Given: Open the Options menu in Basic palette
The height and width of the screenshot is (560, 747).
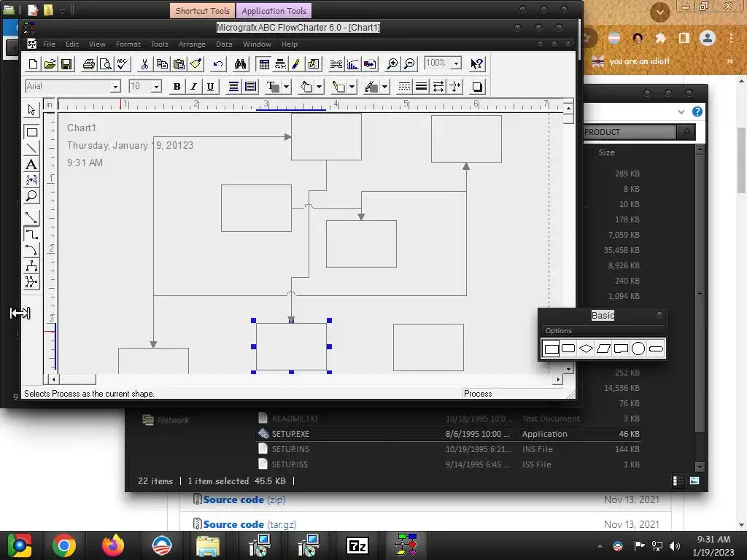Looking at the screenshot, I should tap(558, 330).
